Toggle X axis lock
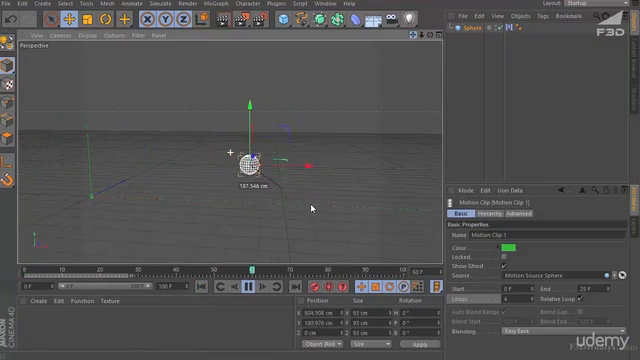This screenshot has height=360, width=640. 147,19
